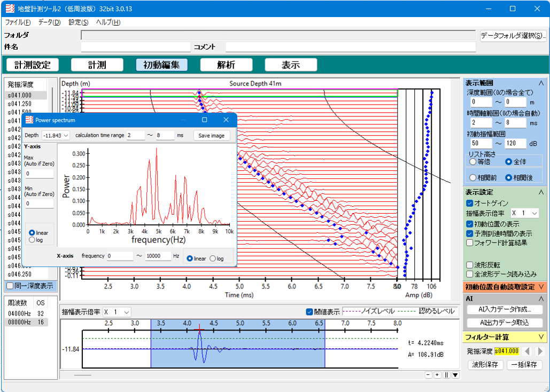The width and height of the screenshot is (550, 392).
Task: Select Y-axis linear radio in Power spectrum
Action: tap(32, 233)
